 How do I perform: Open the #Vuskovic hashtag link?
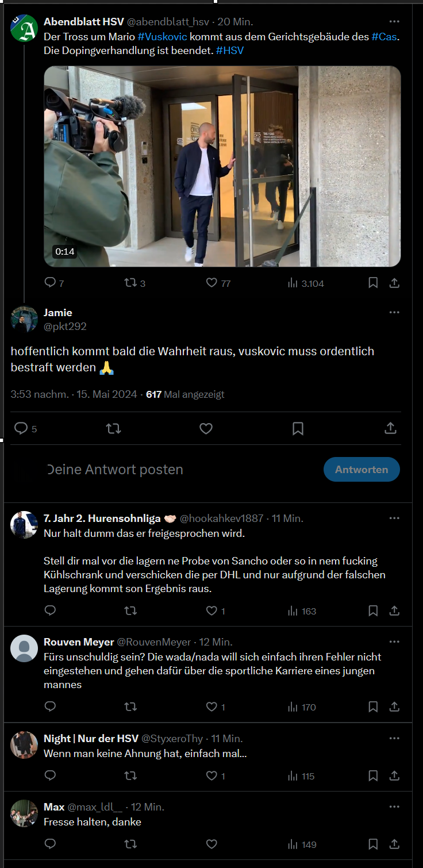click(162, 36)
